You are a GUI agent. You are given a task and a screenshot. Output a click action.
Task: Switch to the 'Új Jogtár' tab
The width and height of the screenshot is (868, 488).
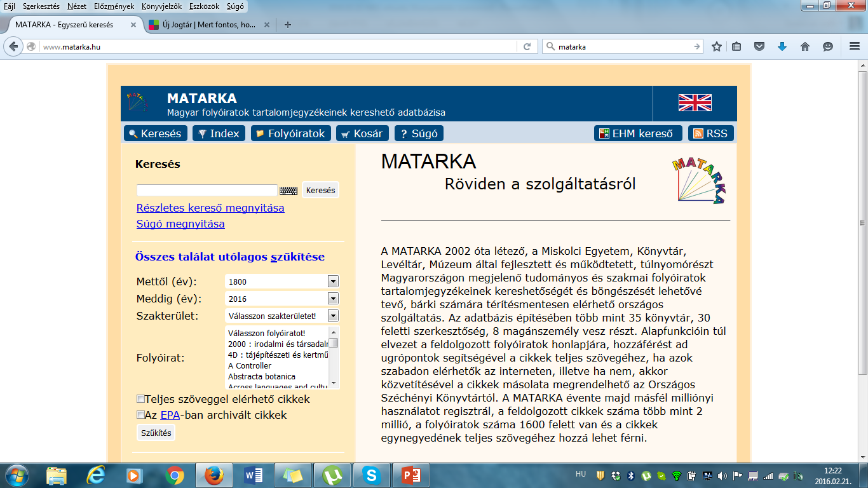209,25
